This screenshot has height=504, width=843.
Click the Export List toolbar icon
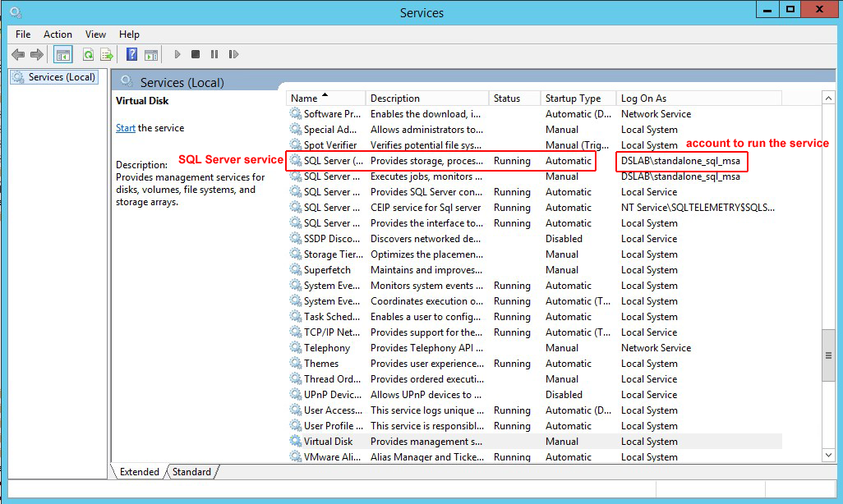[x=106, y=55]
